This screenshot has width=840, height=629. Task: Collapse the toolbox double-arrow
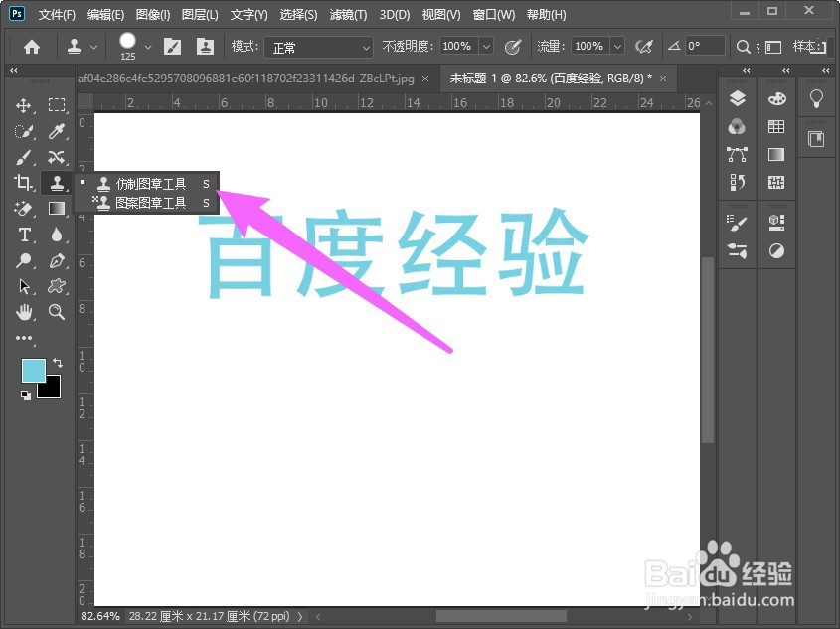13,70
